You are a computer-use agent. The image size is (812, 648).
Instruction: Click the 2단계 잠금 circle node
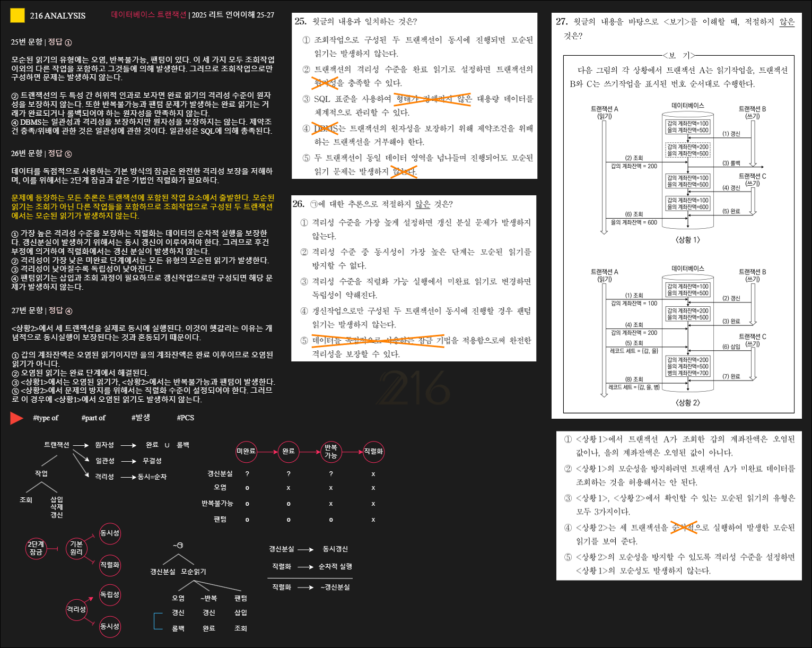36,548
